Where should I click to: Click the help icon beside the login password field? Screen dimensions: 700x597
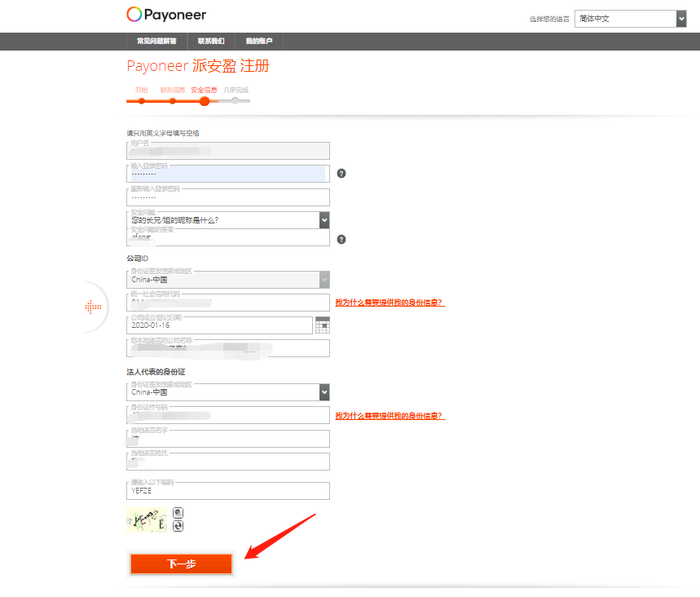tap(341, 174)
